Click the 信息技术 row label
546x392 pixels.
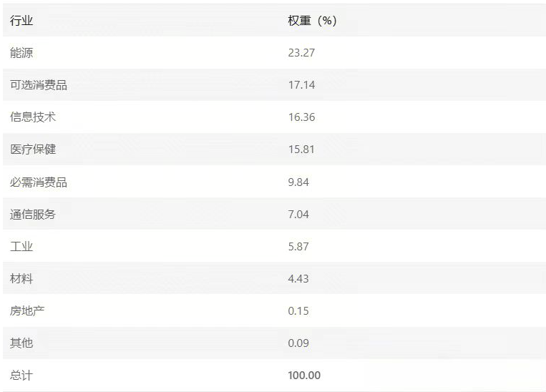point(33,117)
